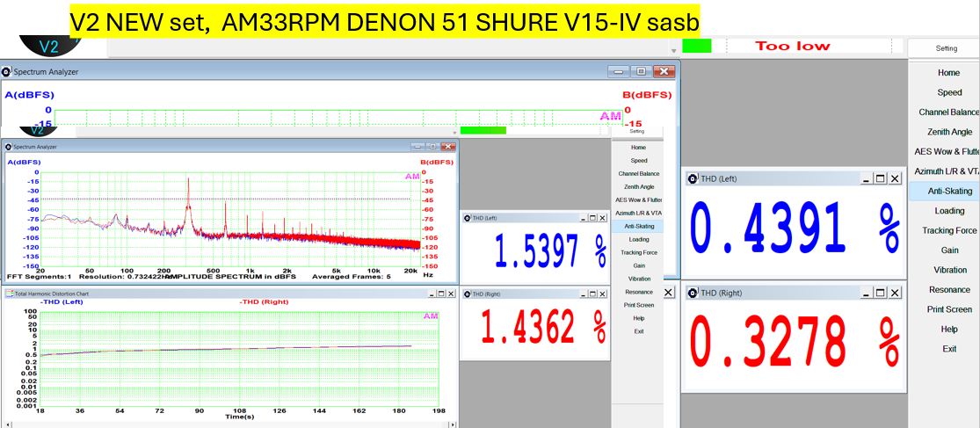980x428 pixels.
Task: Click the large Spectrum Analyzer window title icon
Action: click(x=7, y=72)
